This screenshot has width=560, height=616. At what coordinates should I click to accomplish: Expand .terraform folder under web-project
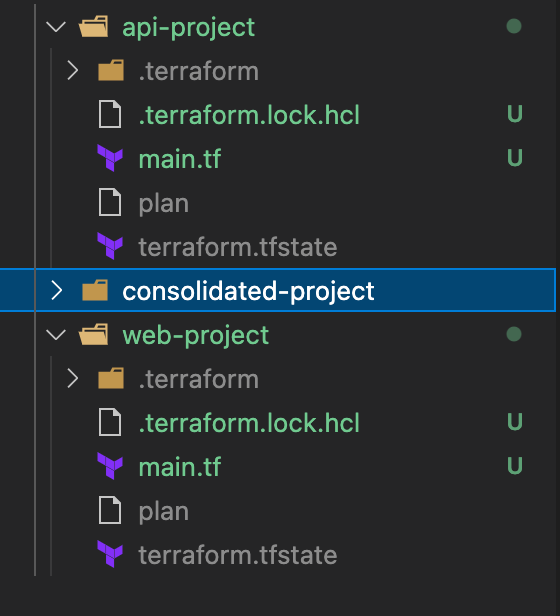73,379
